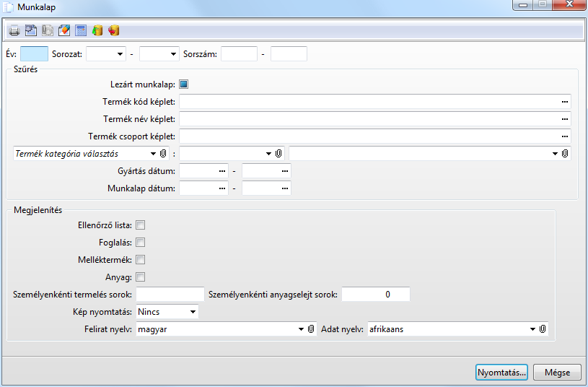588x387 pixels.
Task: Enable the Ellenőrző lista checkbox
Action: click(x=140, y=225)
